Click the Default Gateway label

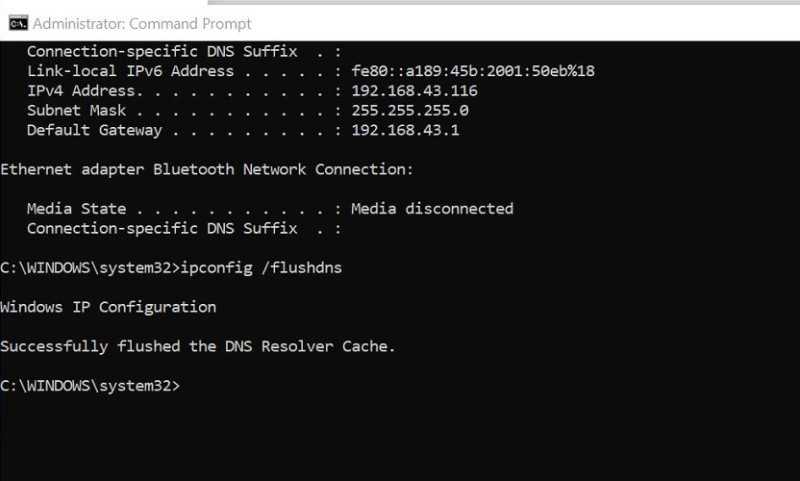[x=94, y=130]
